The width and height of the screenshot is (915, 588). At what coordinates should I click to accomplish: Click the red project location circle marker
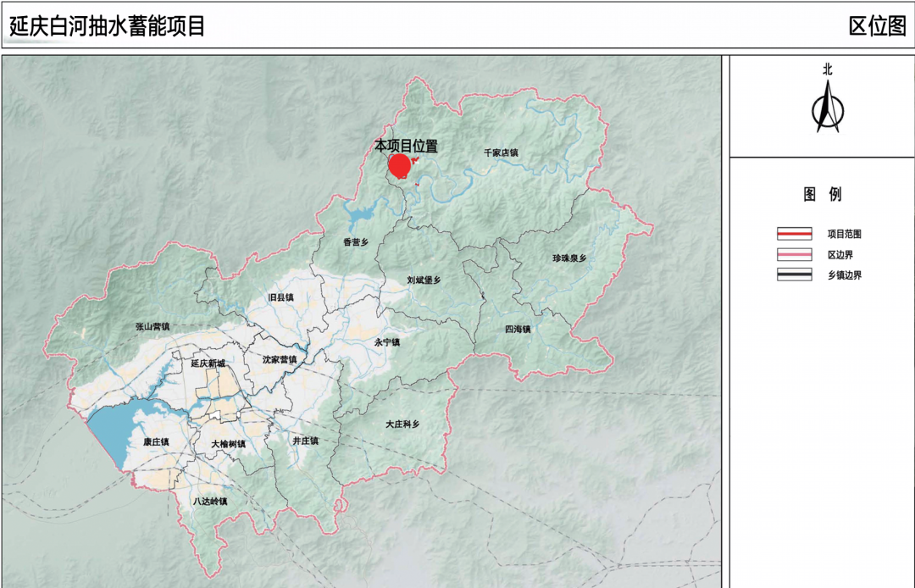coord(400,166)
